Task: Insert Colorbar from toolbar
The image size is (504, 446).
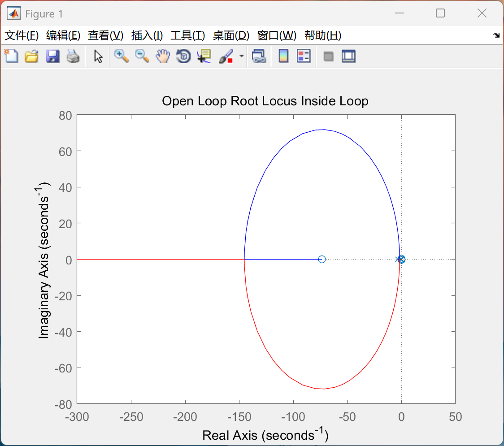Action: click(x=283, y=56)
